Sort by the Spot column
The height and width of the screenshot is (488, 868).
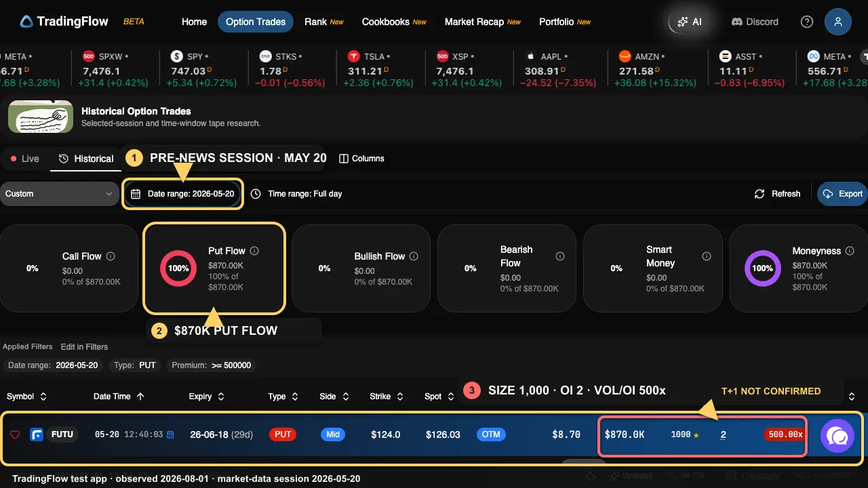tap(439, 396)
